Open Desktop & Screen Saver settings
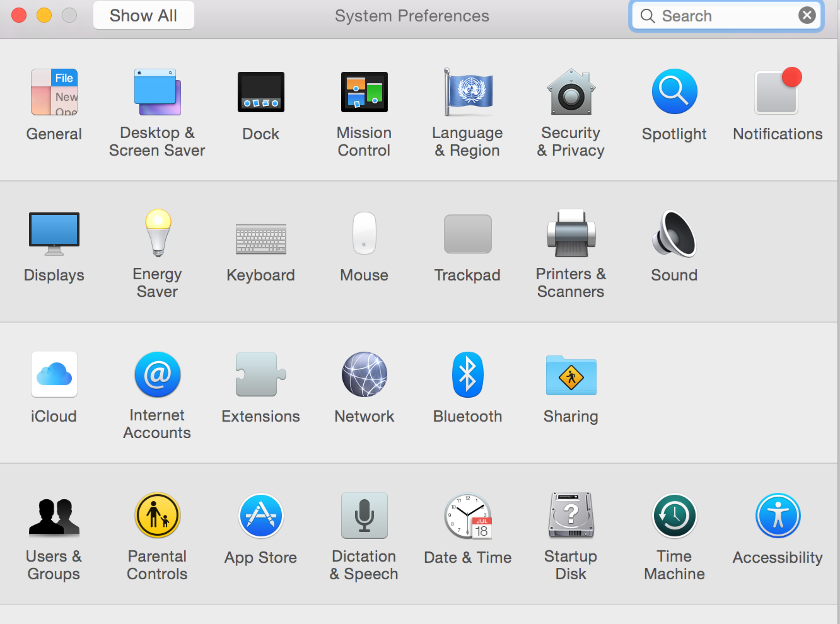This screenshot has height=624, width=840. tap(157, 92)
